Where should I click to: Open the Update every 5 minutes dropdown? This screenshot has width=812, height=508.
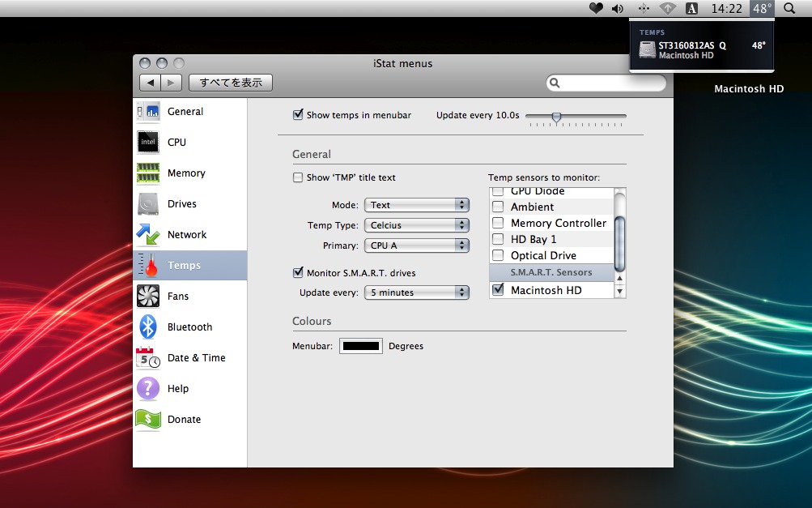pos(417,292)
